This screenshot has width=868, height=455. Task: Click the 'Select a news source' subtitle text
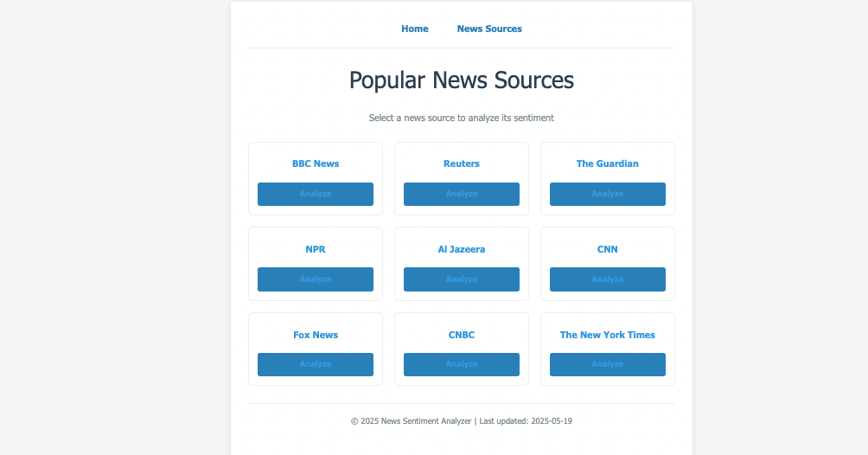(x=461, y=118)
